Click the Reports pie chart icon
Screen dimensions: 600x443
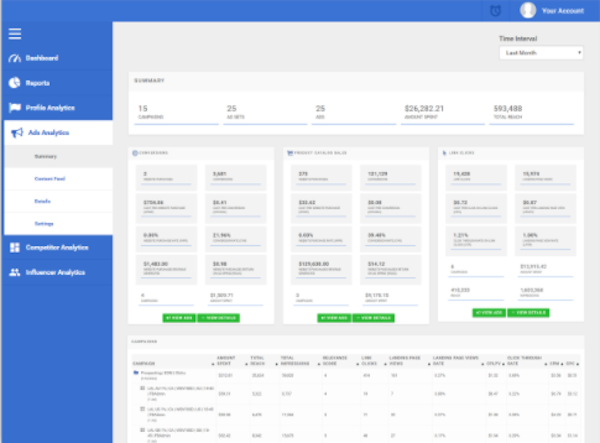coord(15,83)
